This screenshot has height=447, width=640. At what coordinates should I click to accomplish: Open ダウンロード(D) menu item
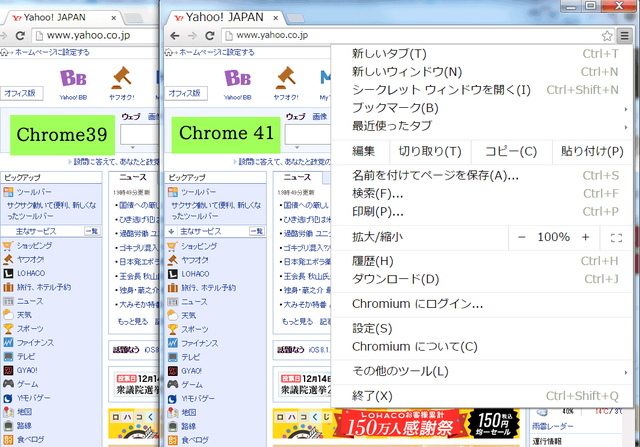tap(482, 279)
